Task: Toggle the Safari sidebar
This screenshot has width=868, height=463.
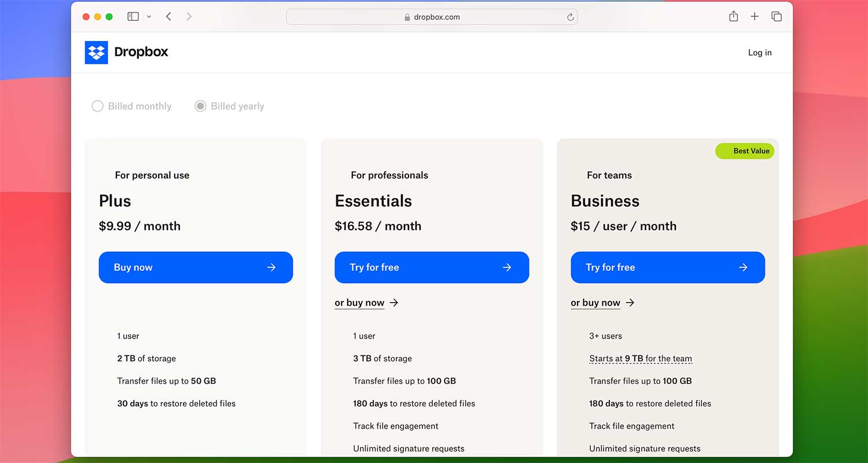Action: pyautogui.click(x=133, y=16)
